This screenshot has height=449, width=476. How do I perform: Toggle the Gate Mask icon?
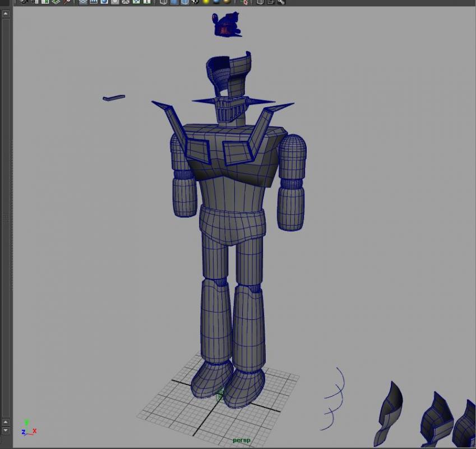click(x=115, y=2)
